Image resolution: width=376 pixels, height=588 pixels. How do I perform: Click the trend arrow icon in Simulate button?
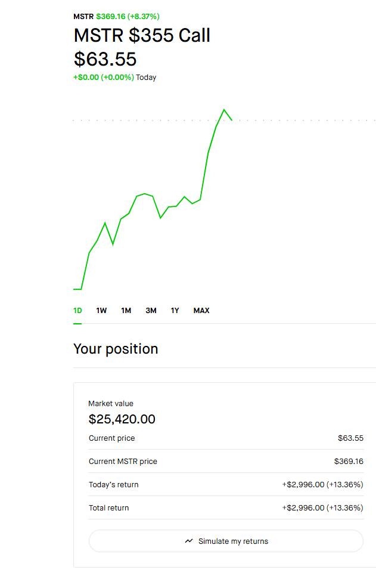coord(188,541)
